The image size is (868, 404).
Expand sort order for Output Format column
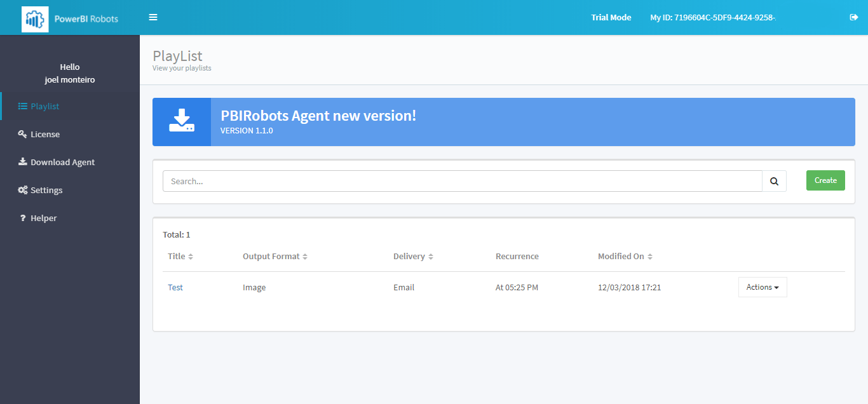click(304, 256)
